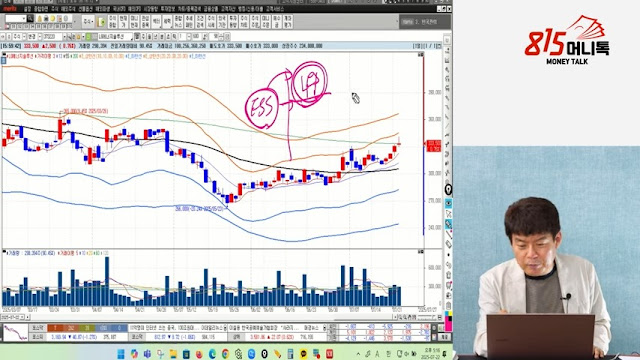This screenshot has width=640, height=360.
Task: Open the stock name dropdown field
Action: 114,37
